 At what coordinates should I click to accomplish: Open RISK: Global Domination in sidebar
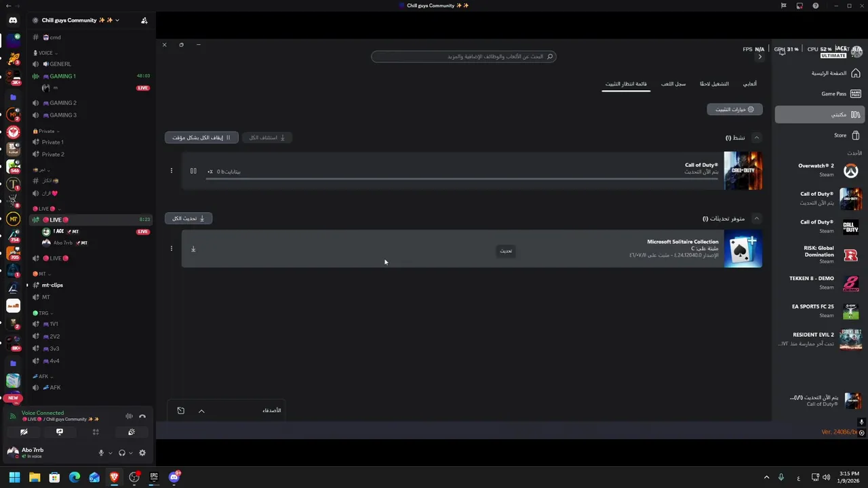tap(818, 254)
